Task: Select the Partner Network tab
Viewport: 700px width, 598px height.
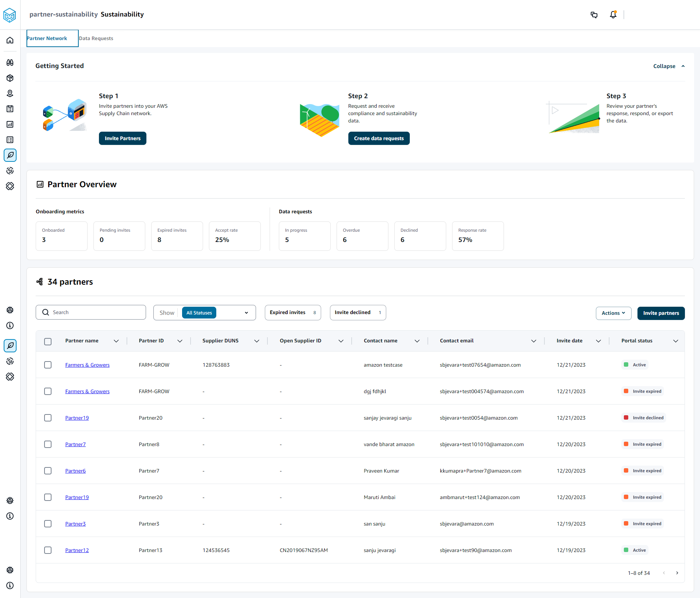Action: click(x=47, y=38)
